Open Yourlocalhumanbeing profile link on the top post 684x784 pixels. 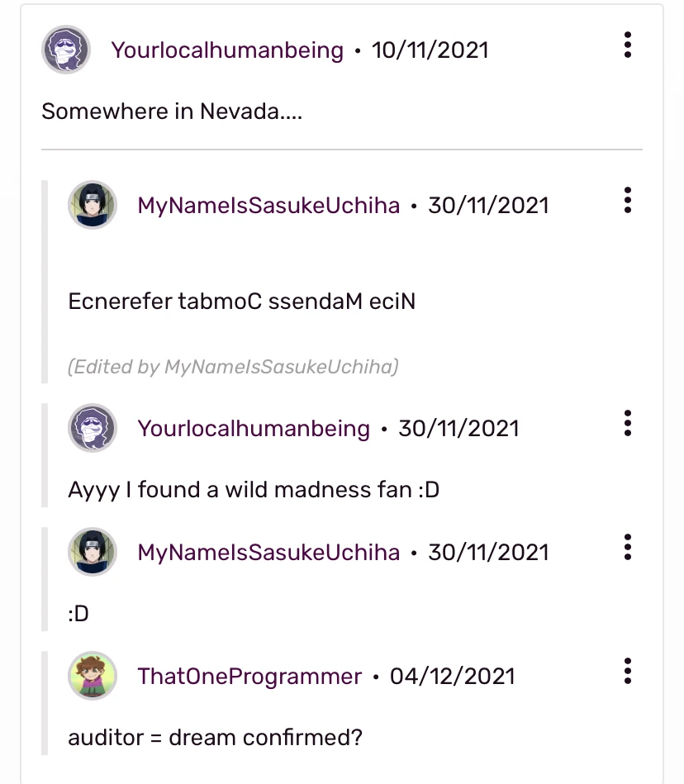[227, 50]
